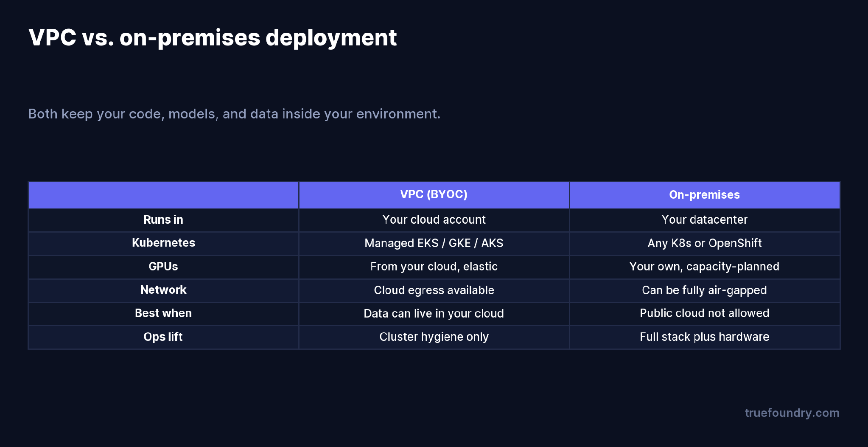Click 'Your own, capacity-planned' cell
This screenshot has width=868, height=447.
tap(705, 267)
